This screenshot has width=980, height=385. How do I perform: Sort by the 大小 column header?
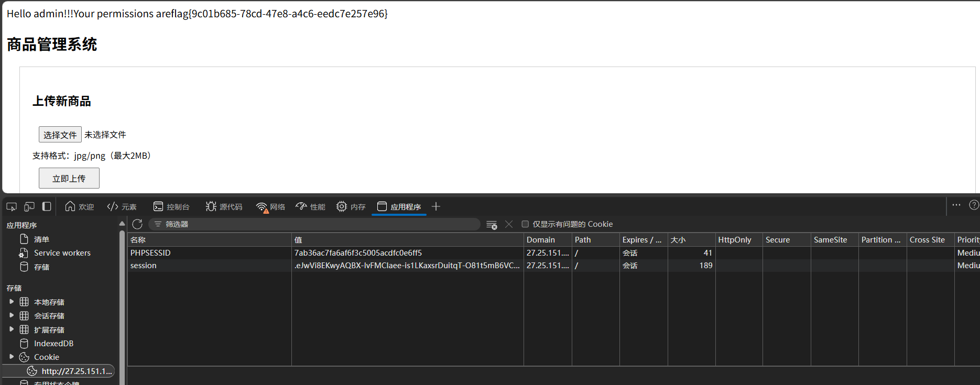click(x=692, y=240)
